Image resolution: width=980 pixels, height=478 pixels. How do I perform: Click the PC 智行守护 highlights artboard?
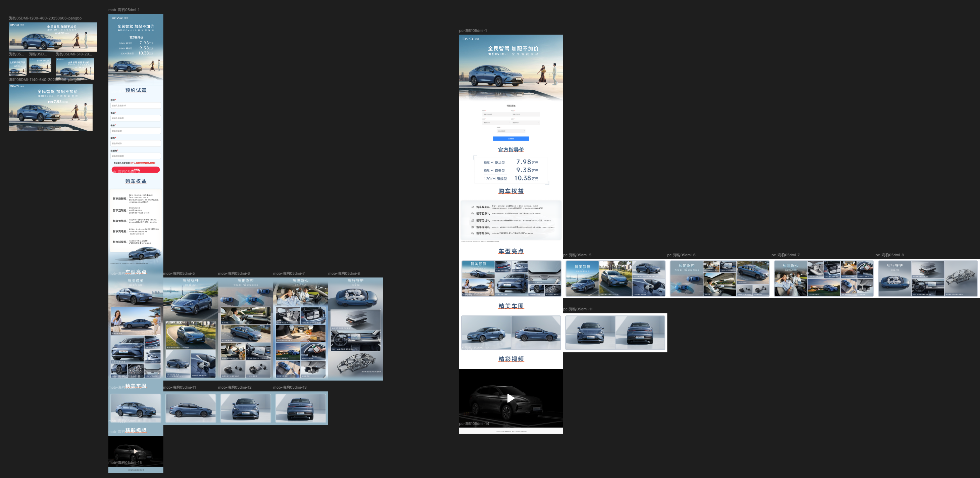928,278
